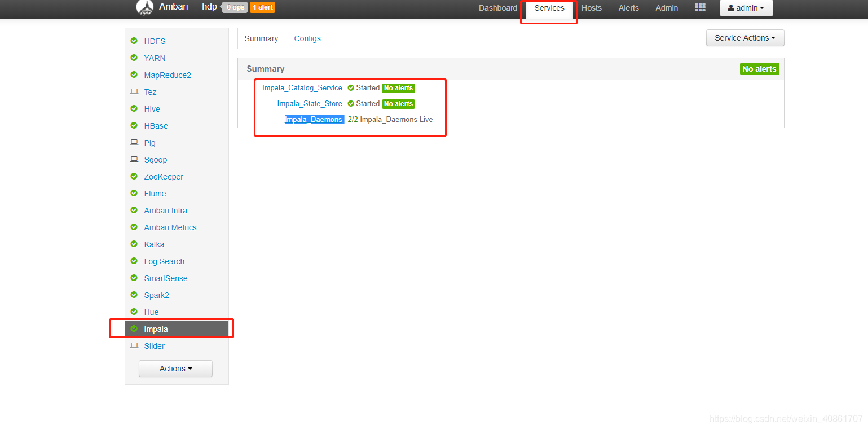
Task: Select Spark2 service in sidebar
Action: pos(156,295)
